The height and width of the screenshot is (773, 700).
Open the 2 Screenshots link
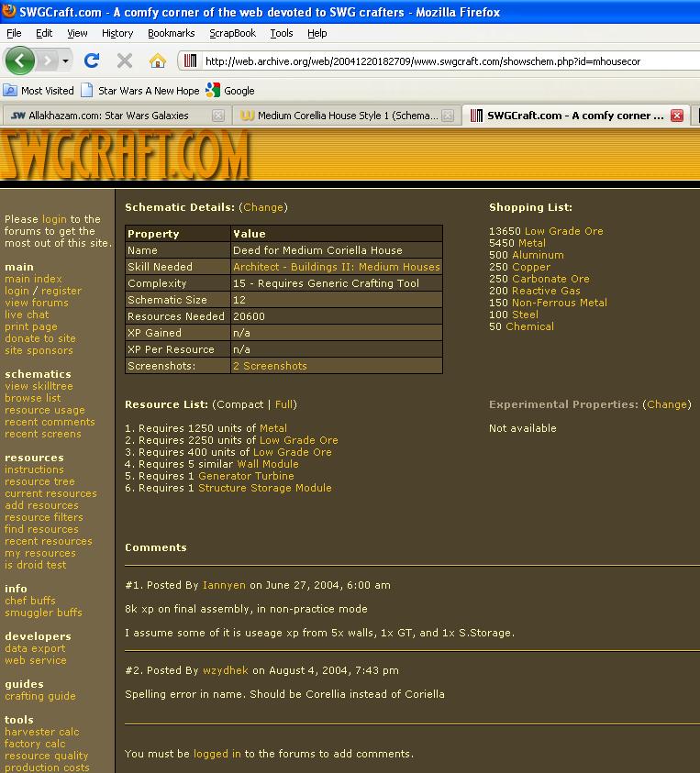point(270,366)
